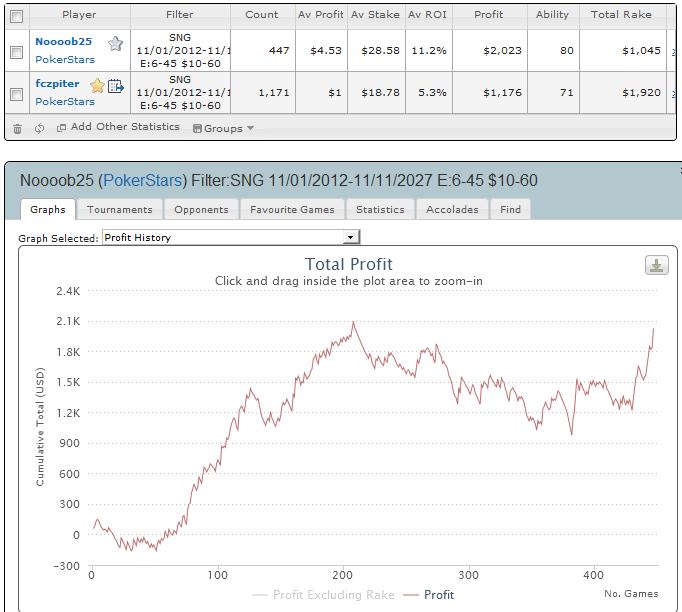Open the Opponents tab
This screenshot has height=612, width=682.
tap(201, 209)
